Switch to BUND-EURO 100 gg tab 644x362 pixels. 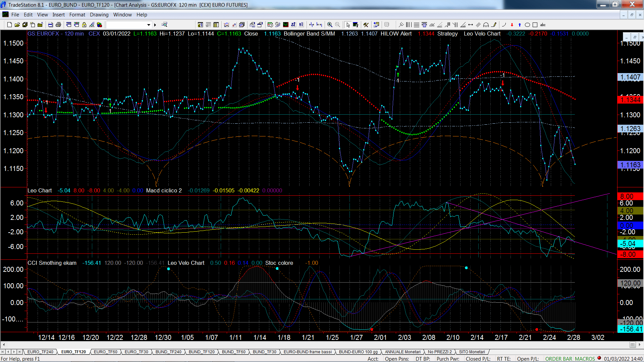(358, 352)
